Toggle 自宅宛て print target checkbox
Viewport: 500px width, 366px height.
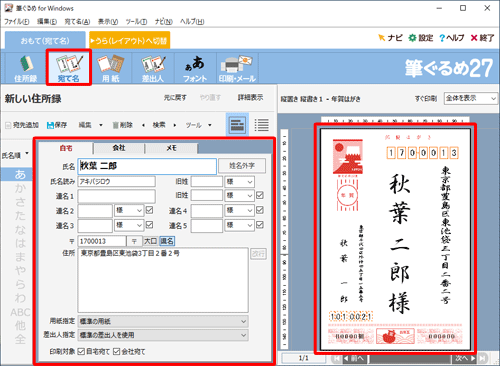[81, 351]
